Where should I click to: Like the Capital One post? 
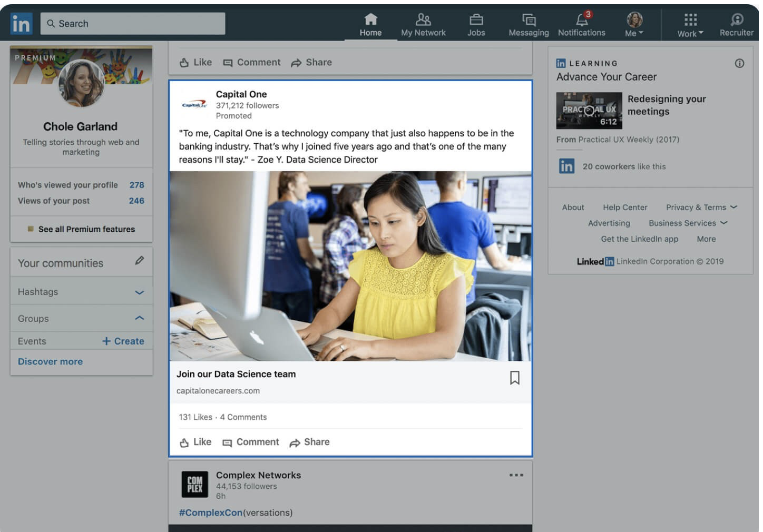195,442
